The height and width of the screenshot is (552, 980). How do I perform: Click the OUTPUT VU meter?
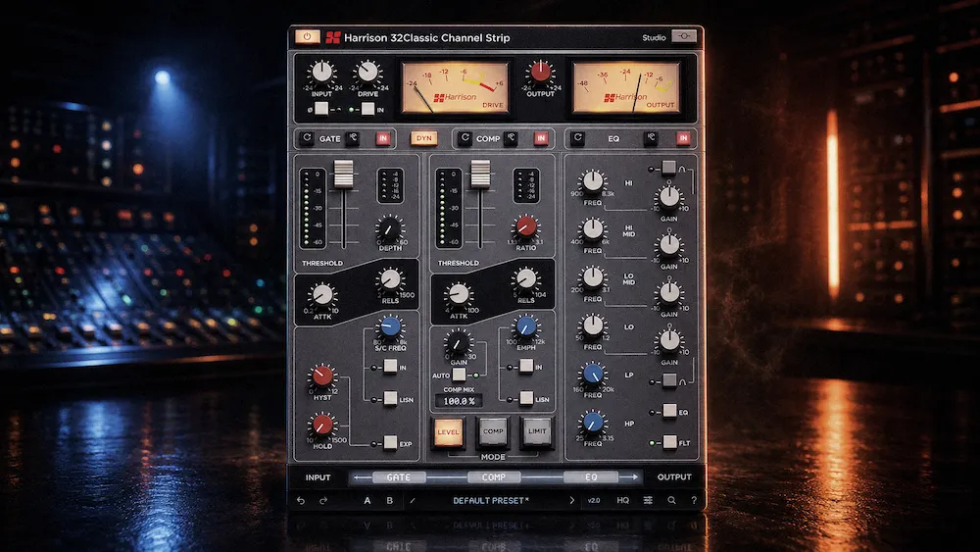(626, 87)
